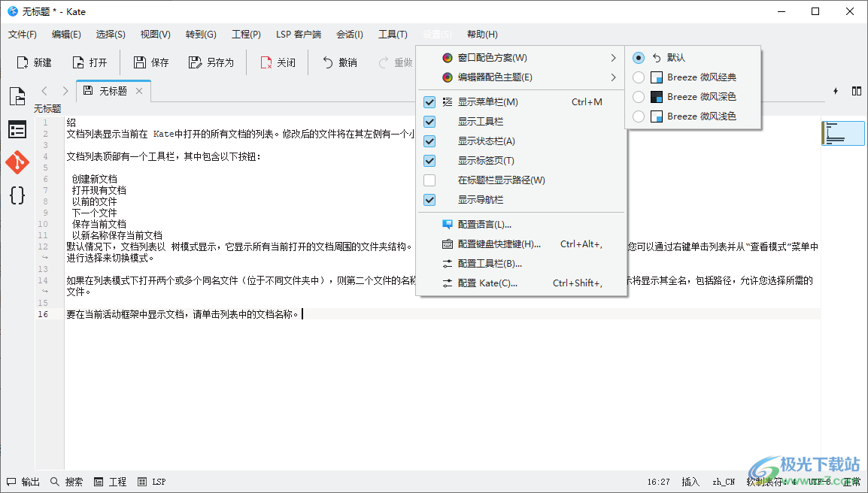Close the 无标题 tab with its X
The height and width of the screenshot is (493, 868).
[139, 91]
